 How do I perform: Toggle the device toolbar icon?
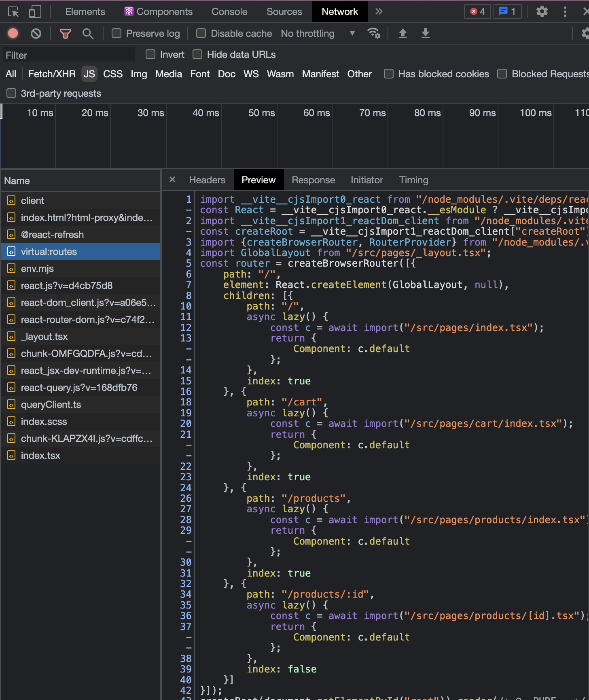tap(35, 12)
